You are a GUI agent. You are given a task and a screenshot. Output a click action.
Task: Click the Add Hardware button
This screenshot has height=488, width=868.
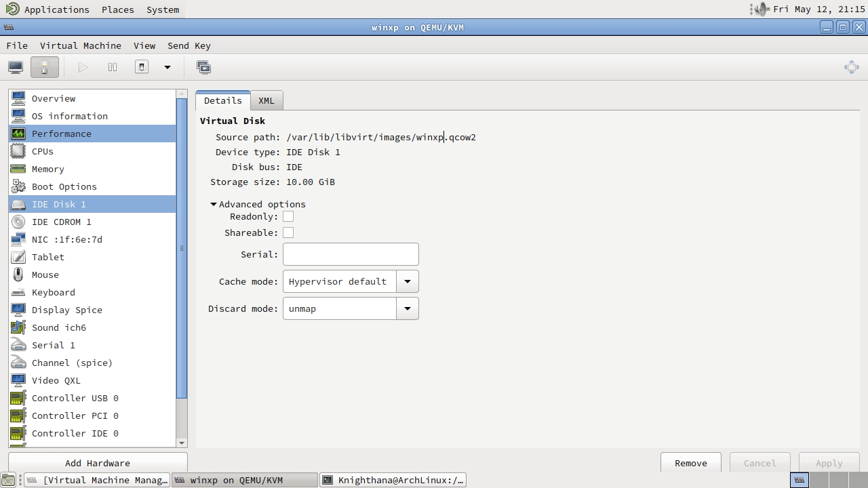pos(98,463)
